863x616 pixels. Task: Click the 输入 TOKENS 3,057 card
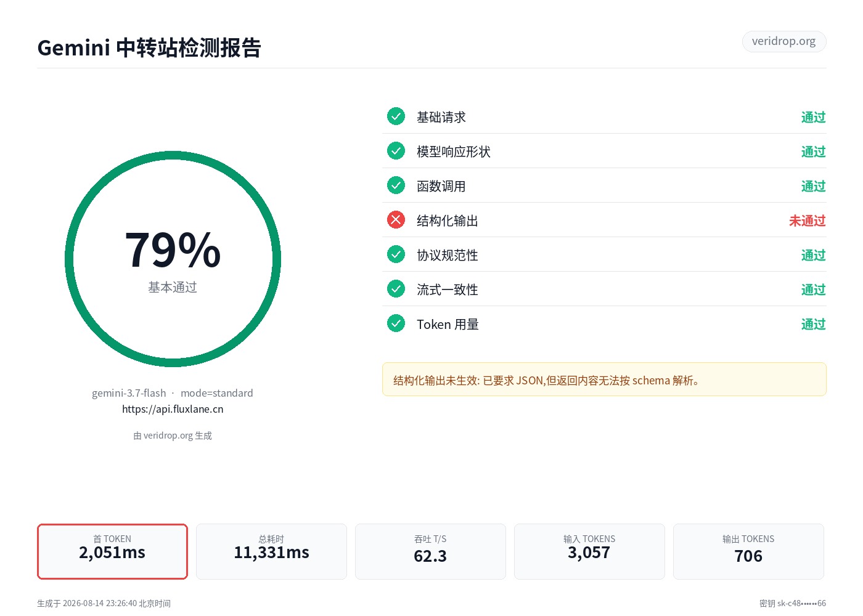click(589, 551)
